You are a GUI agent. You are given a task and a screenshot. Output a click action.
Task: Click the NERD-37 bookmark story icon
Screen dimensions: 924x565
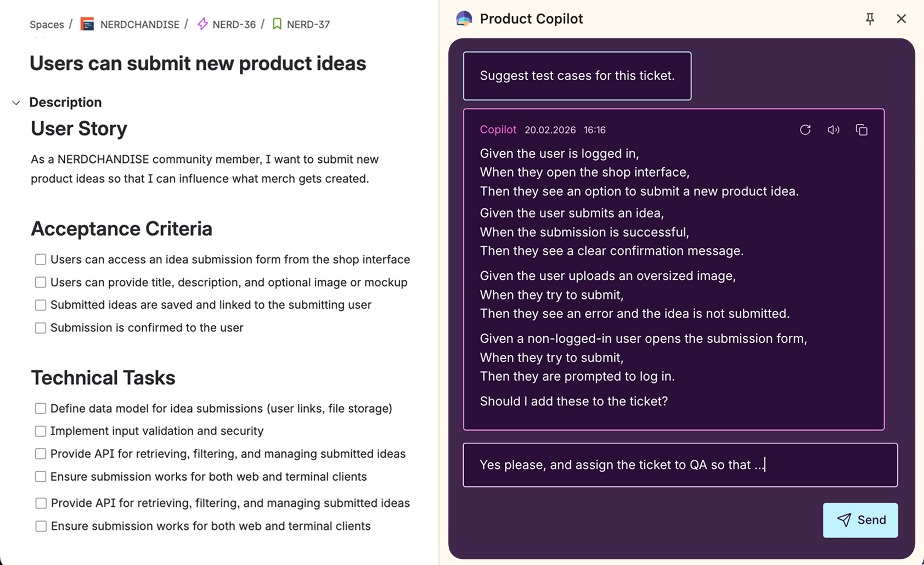point(277,24)
